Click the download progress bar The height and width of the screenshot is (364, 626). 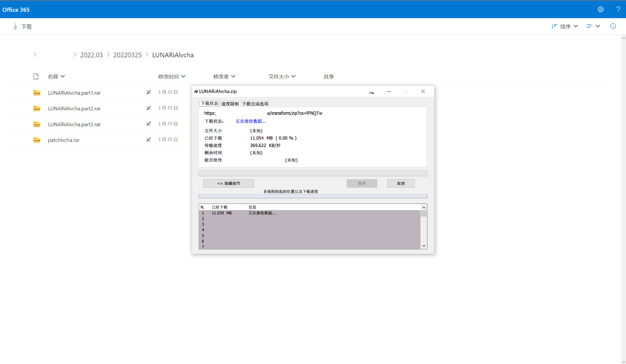pyautogui.click(x=313, y=173)
